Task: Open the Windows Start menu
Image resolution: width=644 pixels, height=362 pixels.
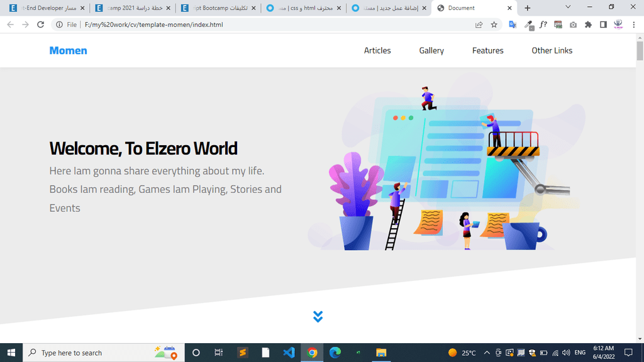Action: tap(11, 353)
